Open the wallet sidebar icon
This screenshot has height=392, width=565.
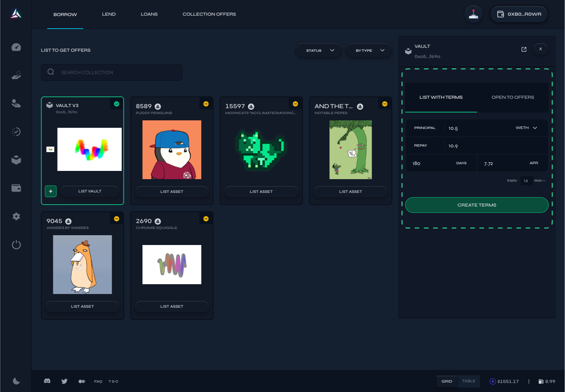tap(16, 188)
